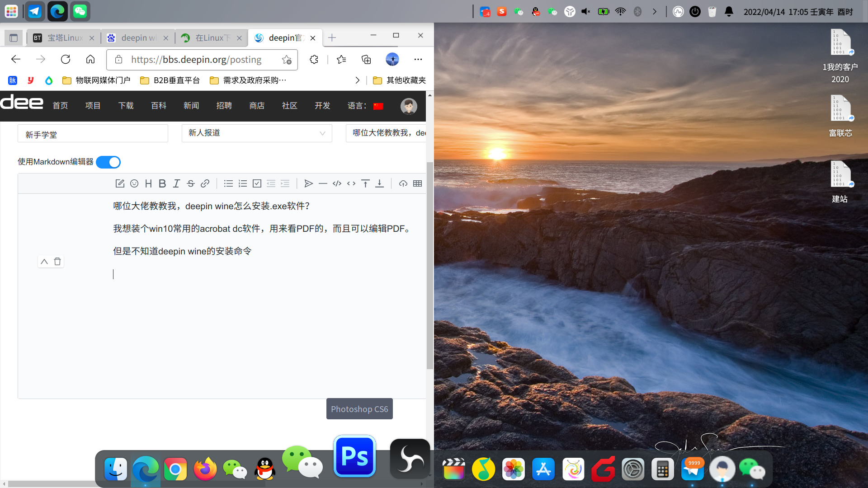Click the upload file cloud icon
The height and width of the screenshot is (488, 868).
(x=403, y=183)
